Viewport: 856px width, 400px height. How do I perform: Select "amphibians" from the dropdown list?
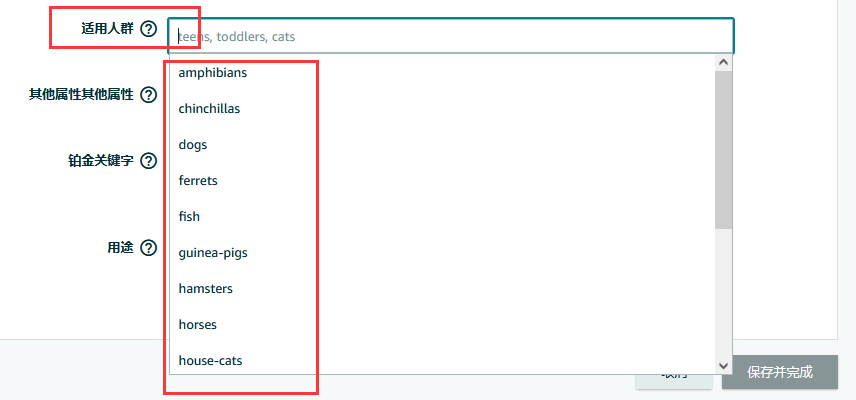coord(213,73)
